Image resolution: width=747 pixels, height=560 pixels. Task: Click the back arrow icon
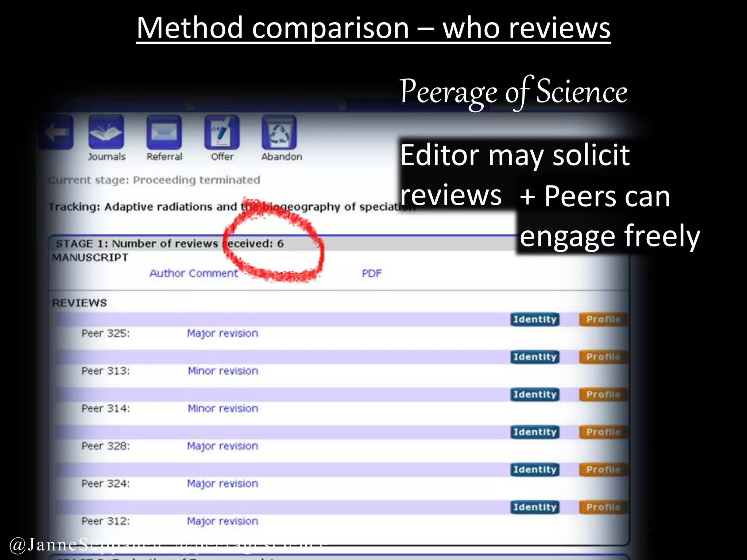click(x=56, y=132)
